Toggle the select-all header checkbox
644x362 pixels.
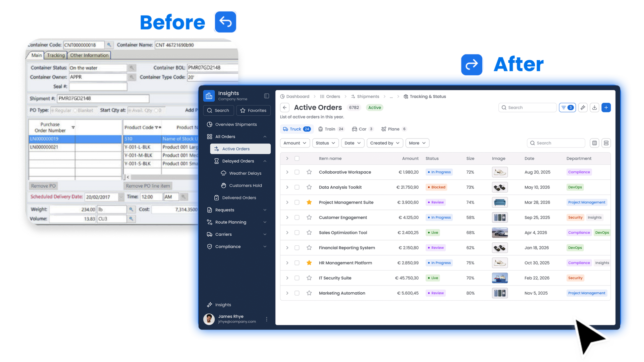pos(297,159)
